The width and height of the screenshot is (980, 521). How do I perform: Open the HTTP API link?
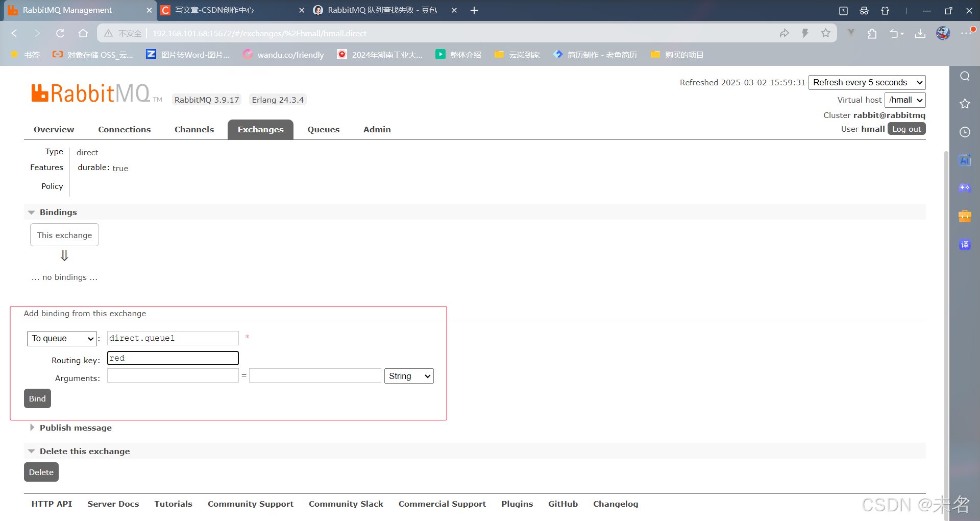52,504
